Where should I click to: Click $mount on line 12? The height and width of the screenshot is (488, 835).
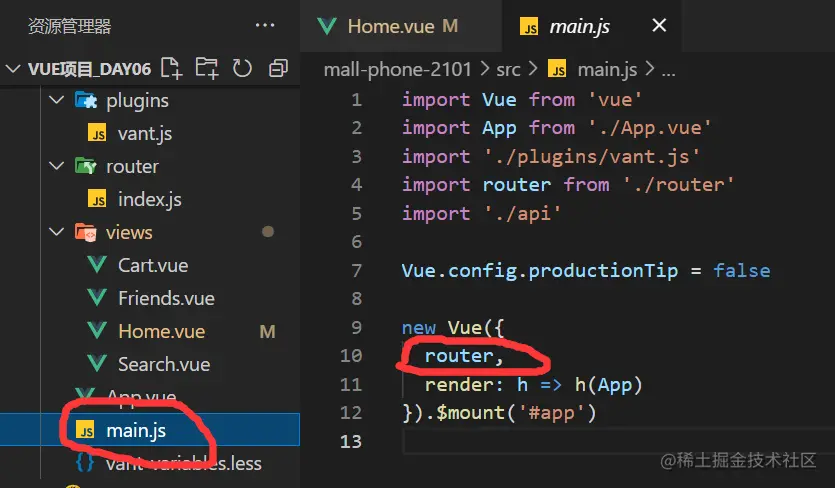pyautogui.click(x=470, y=413)
